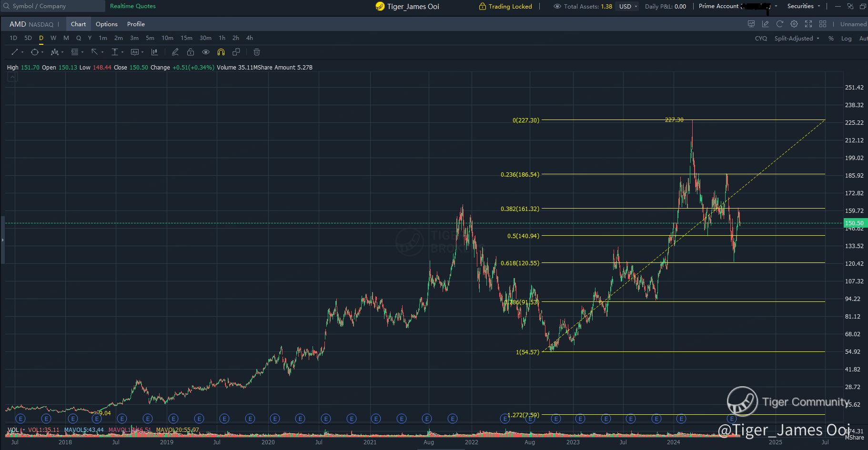Screen dimensions: 868x450
Task: Select the 30m timeframe
Action: click(x=205, y=38)
